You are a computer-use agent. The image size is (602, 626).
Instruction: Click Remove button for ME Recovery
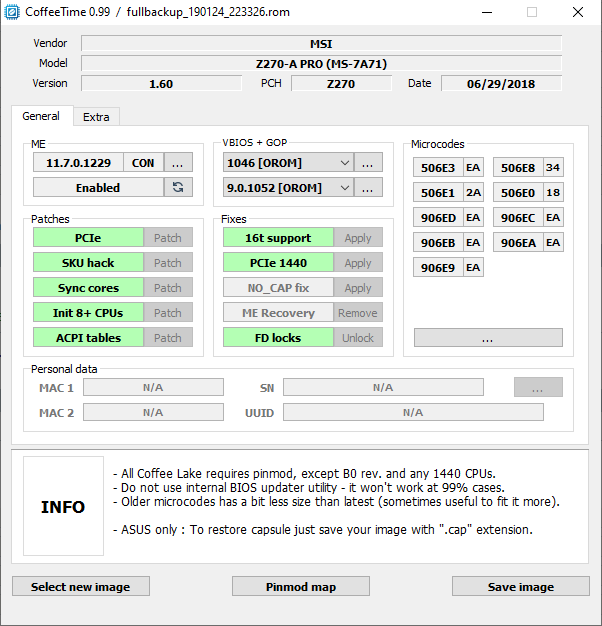pyautogui.click(x=358, y=313)
